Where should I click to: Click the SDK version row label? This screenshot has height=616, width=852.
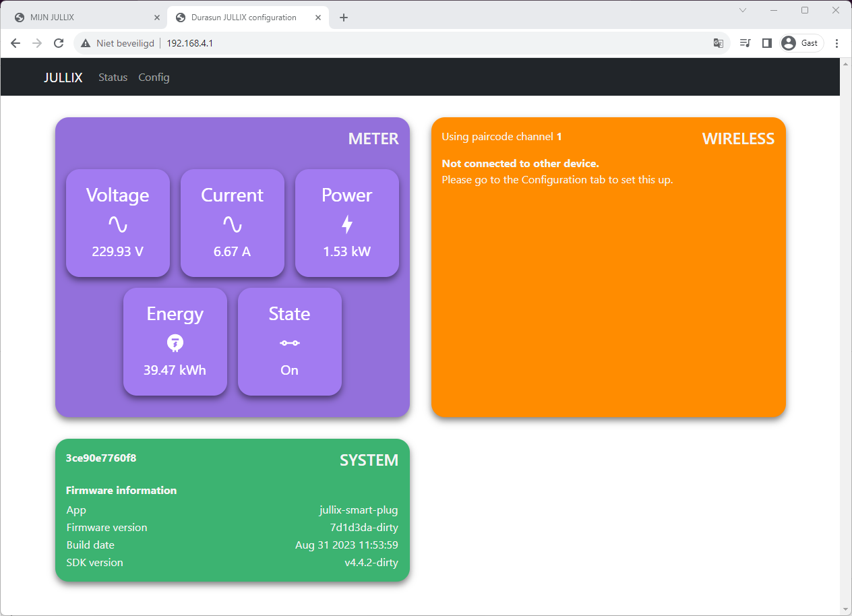coord(94,563)
